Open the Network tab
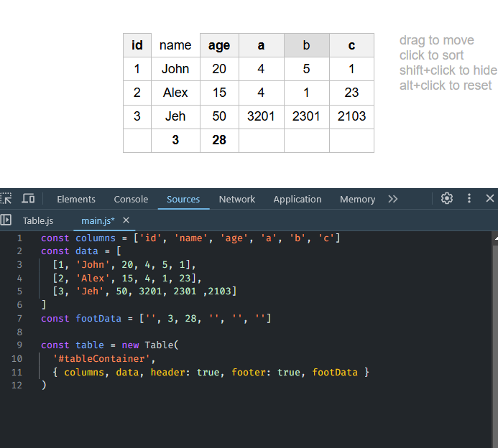Viewport: 498px width, 448px height. click(x=237, y=199)
